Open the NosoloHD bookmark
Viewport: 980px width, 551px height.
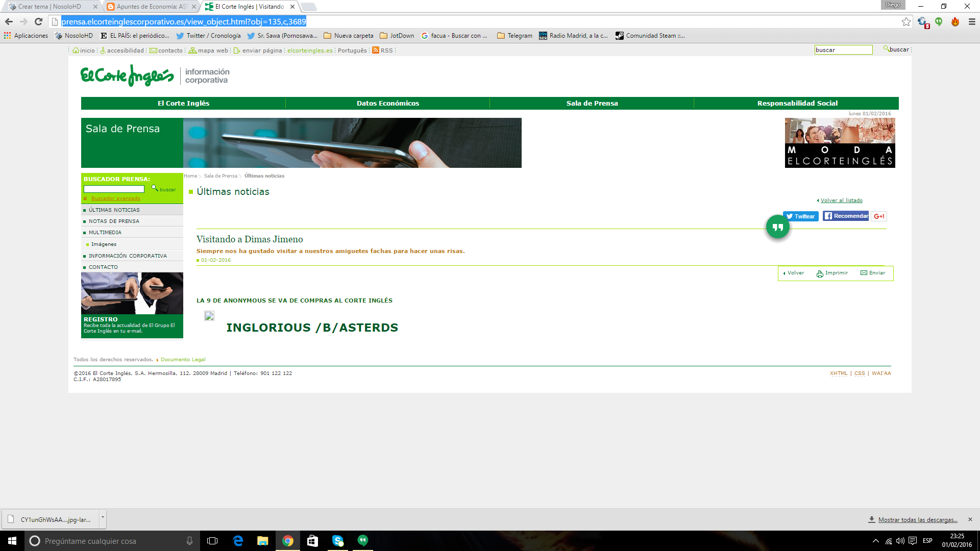click(x=74, y=36)
